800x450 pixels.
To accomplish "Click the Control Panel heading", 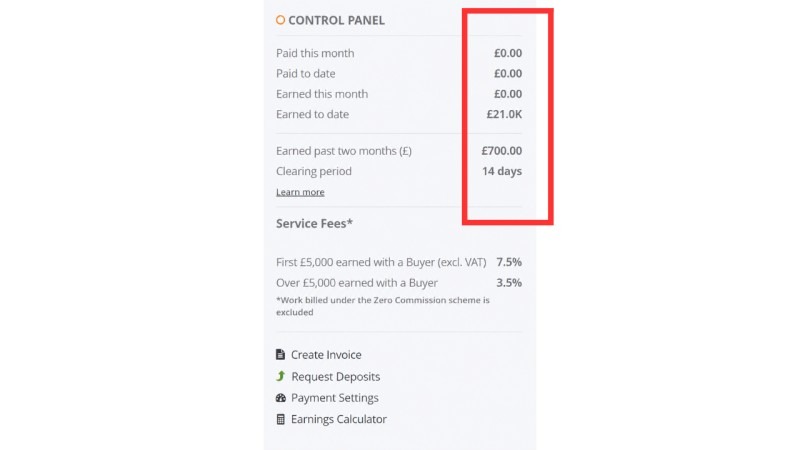I will 336,20.
